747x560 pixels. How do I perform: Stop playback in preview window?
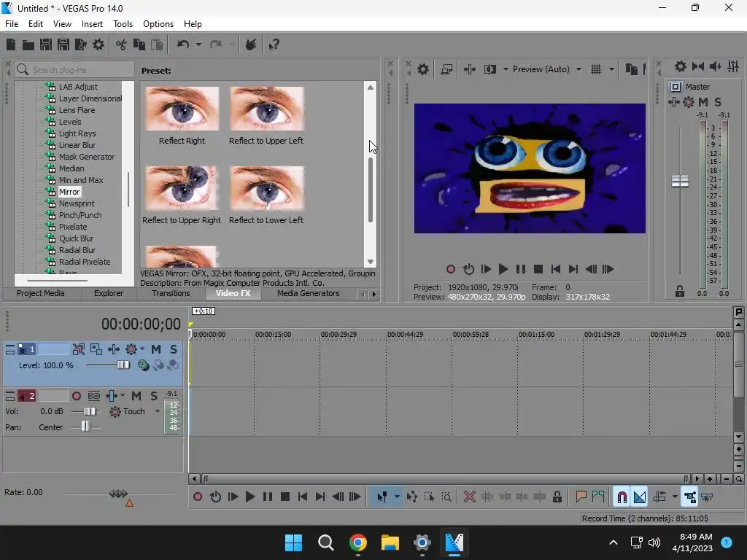538,270
